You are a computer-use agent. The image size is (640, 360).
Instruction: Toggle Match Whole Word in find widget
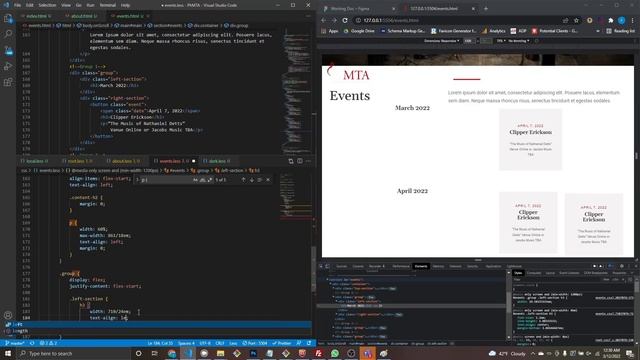[x=203, y=180]
